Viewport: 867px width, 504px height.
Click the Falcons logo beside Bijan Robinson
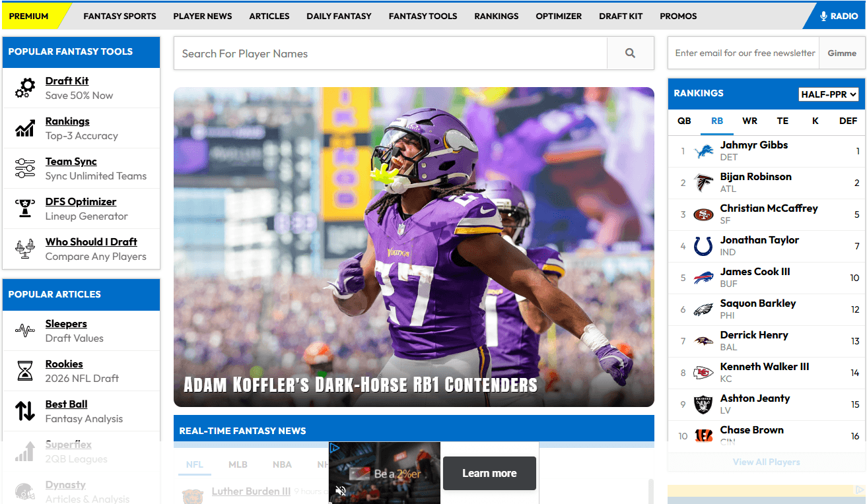click(x=704, y=183)
